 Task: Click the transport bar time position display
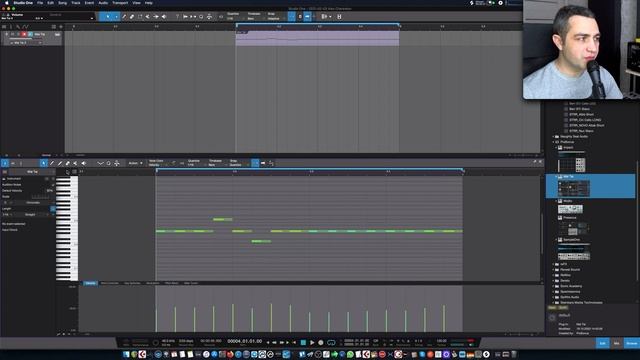244,341
